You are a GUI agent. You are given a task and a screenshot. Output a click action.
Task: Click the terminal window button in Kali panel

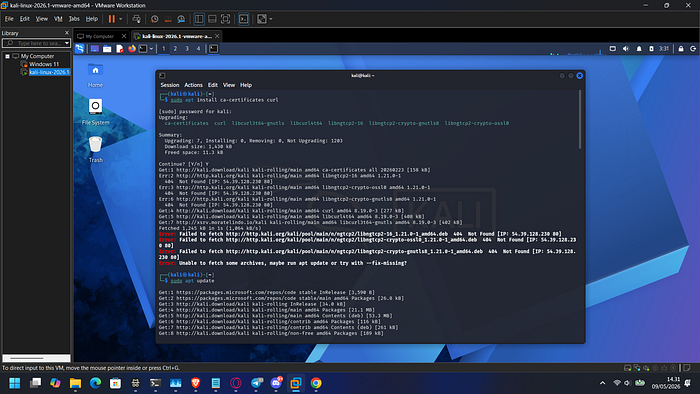point(213,49)
